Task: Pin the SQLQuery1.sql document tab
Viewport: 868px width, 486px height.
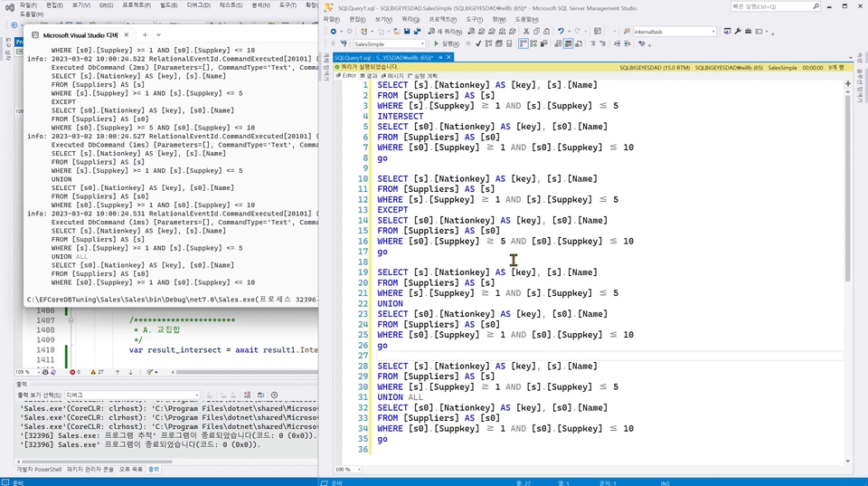Action: (x=440, y=57)
